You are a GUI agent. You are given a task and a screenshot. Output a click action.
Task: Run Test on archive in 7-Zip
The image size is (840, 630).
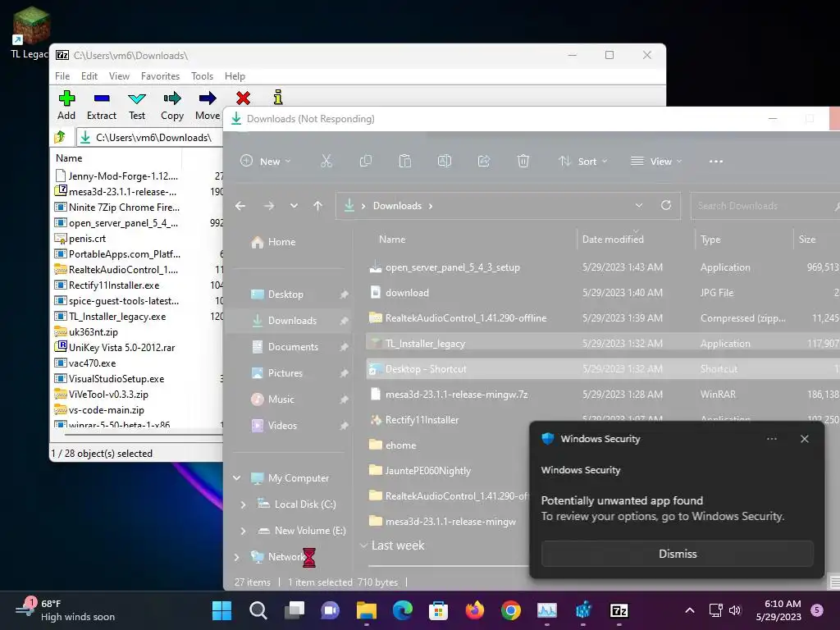coord(137,105)
